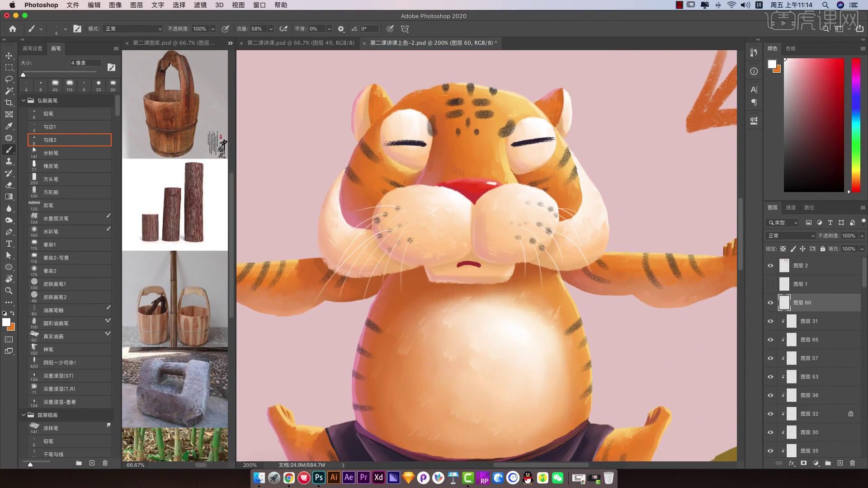Select the Horizontal Type tool
Image resolution: width=868 pixels, height=488 pixels.
[9, 244]
